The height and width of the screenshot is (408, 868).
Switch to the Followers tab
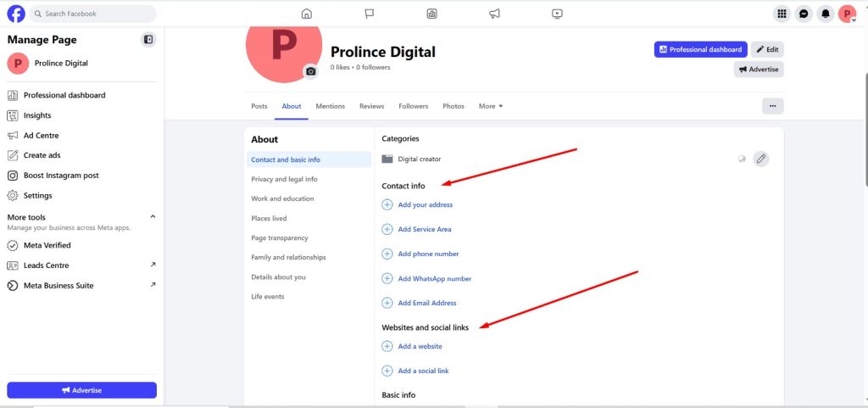click(x=414, y=106)
